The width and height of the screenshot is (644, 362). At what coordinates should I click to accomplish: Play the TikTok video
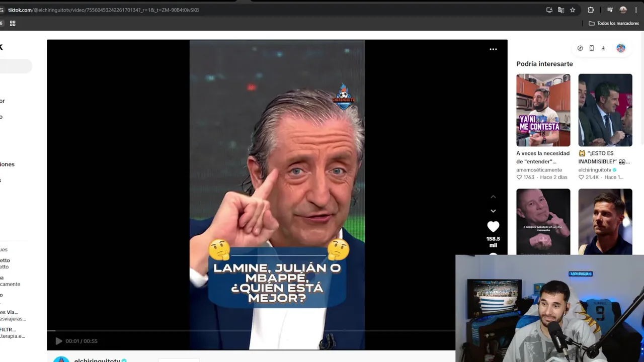pyautogui.click(x=58, y=341)
